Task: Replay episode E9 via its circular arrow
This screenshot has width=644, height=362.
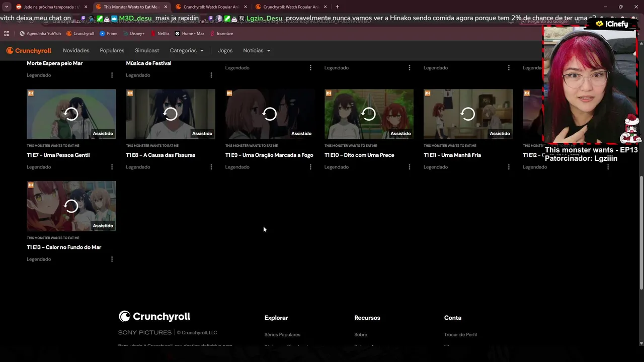Action: pyautogui.click(x=270, y=114)
